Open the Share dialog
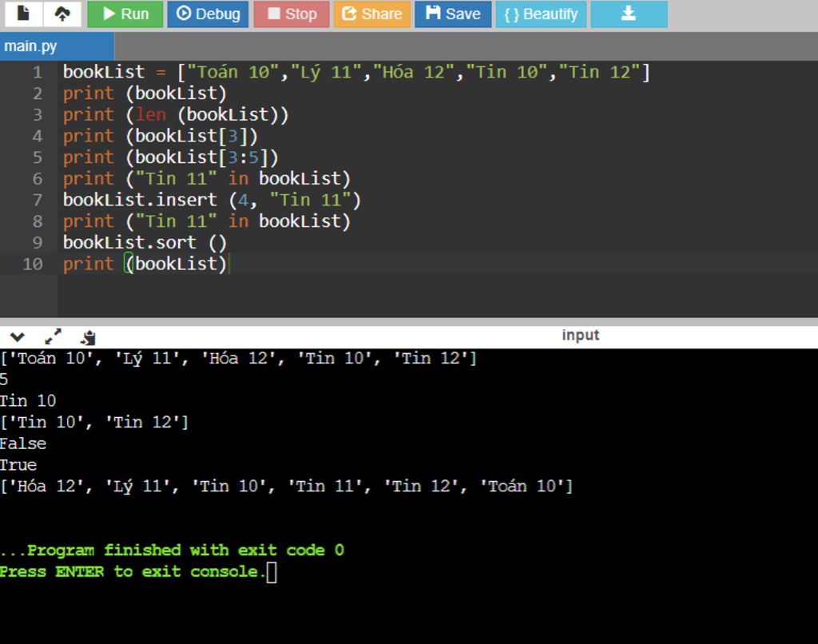818x644 pixels. (372, 14)
